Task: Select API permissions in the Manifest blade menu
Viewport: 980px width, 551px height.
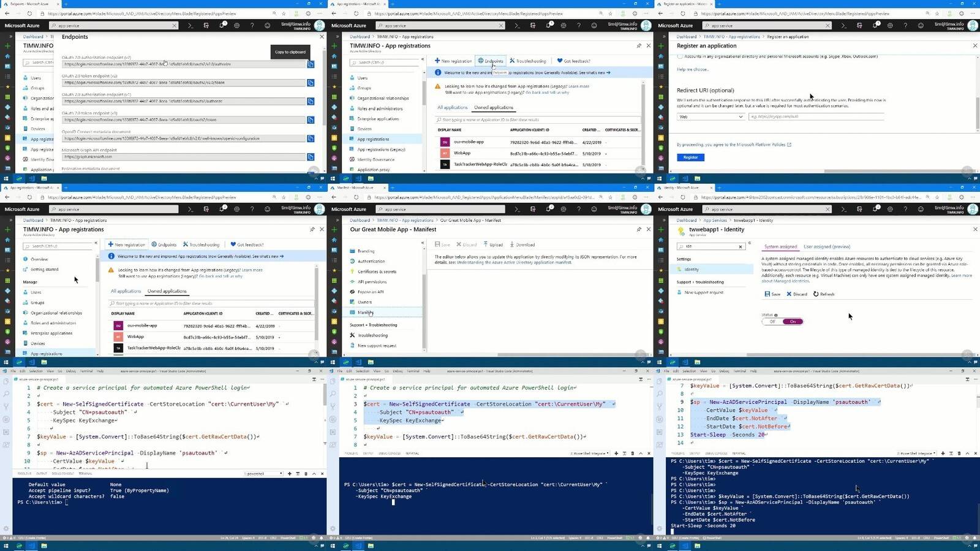Action: point(371,282)
